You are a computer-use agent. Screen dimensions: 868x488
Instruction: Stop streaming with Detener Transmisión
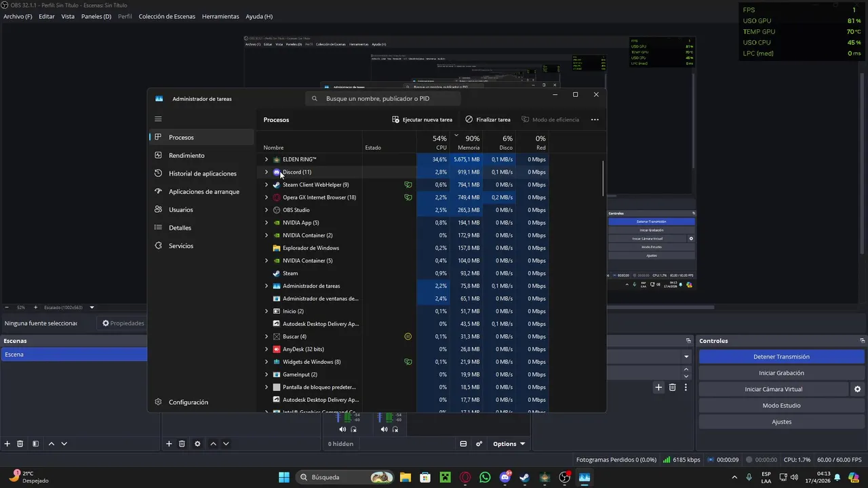tap(781, 357)
